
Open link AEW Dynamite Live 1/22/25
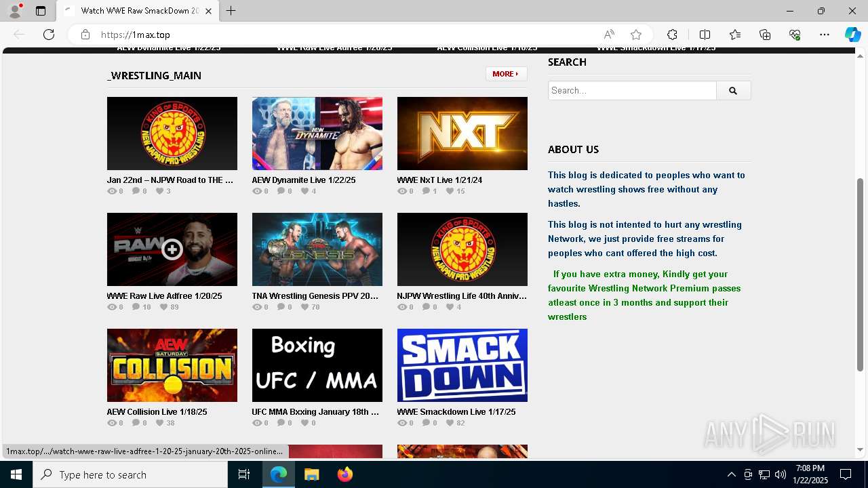pyautogui.click(x=304, y=180)
